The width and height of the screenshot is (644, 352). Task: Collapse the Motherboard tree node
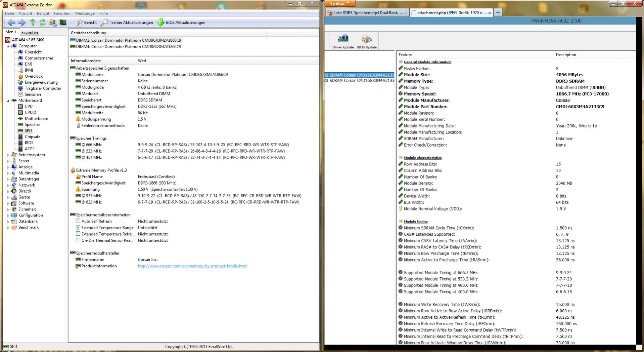point(8,101)
